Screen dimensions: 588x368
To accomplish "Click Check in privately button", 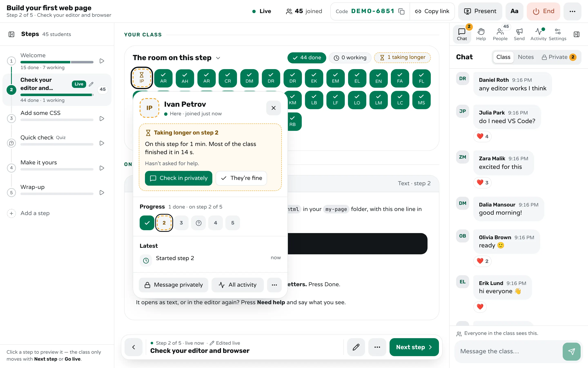I will [x=179, y=178].
